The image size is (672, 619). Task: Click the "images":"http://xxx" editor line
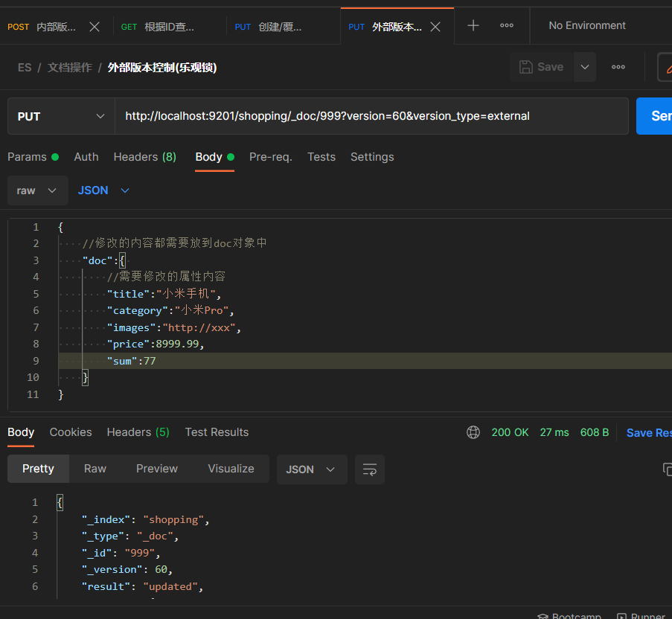(x=173, y=327)
